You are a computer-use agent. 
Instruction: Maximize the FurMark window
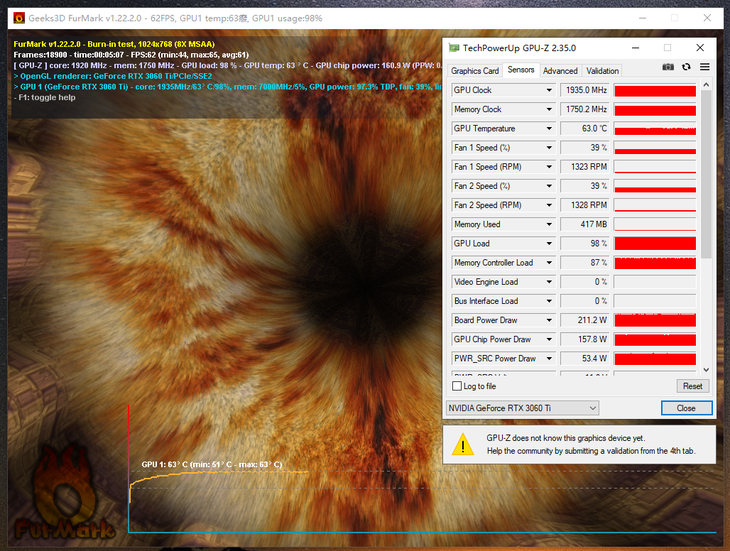(674, 17)
